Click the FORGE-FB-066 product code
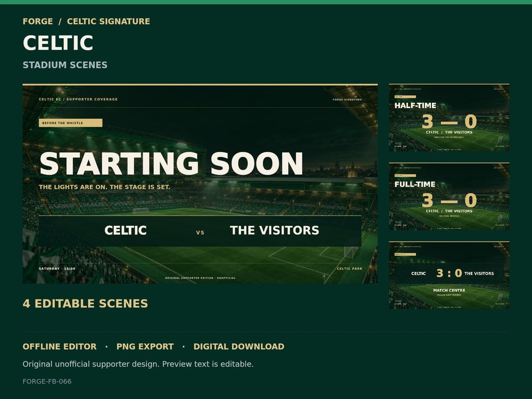The width and height of the screenshot is (532, 399). (x=47, y=381)
